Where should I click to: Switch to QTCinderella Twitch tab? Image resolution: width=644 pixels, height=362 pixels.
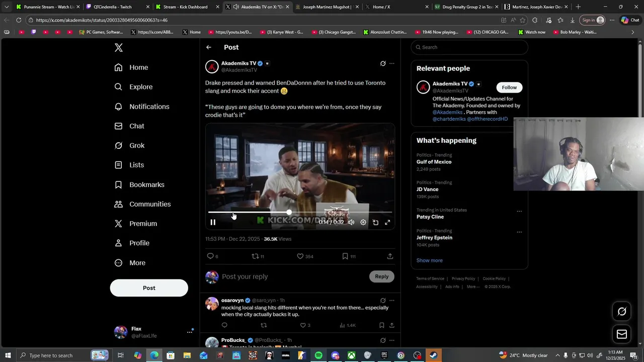click(117, 7)
